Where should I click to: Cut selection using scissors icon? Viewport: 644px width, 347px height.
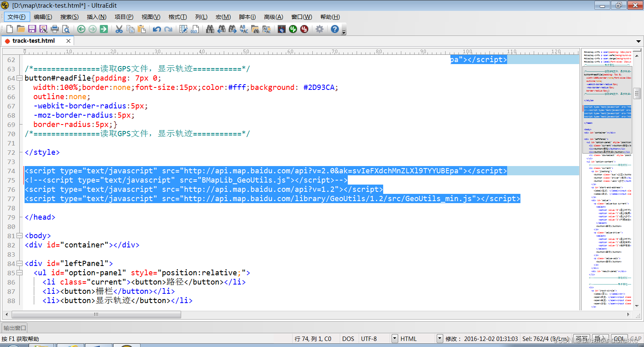click(119, 29)
